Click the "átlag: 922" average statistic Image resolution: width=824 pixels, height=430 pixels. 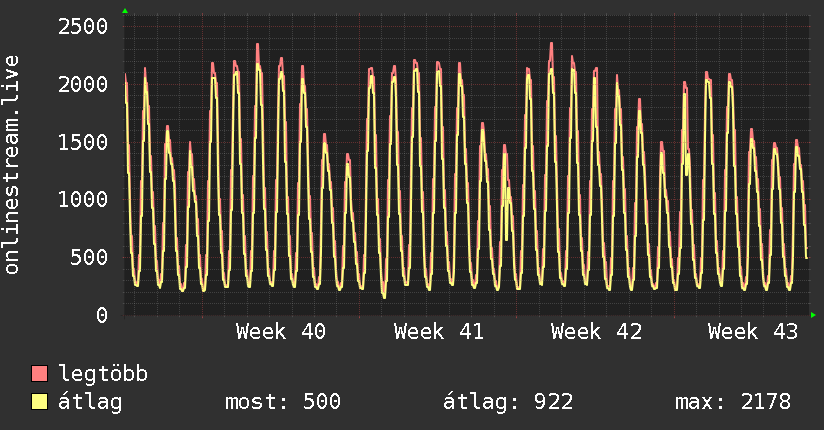tap(508, 403)
